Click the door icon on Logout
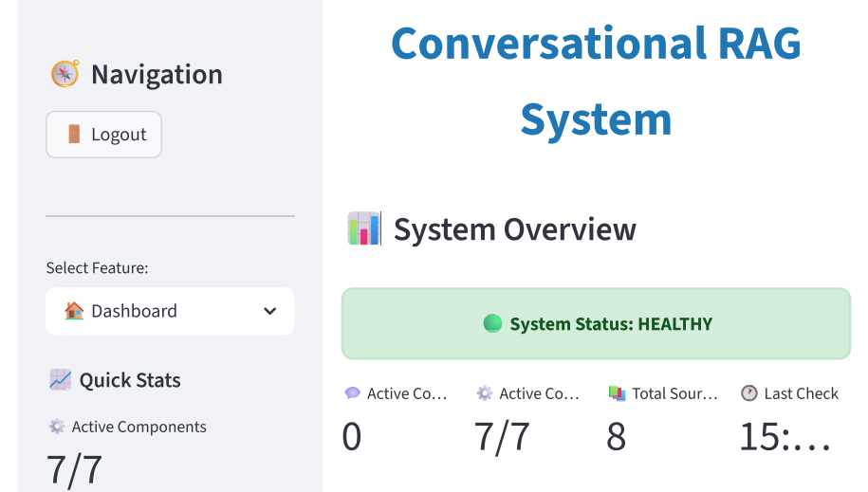 74,135
